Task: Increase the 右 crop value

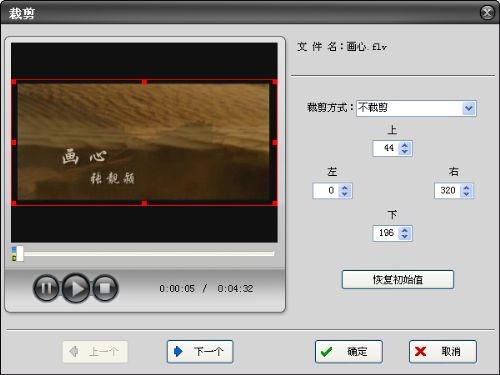Action: pyautogui.click(x=466, y=188)
